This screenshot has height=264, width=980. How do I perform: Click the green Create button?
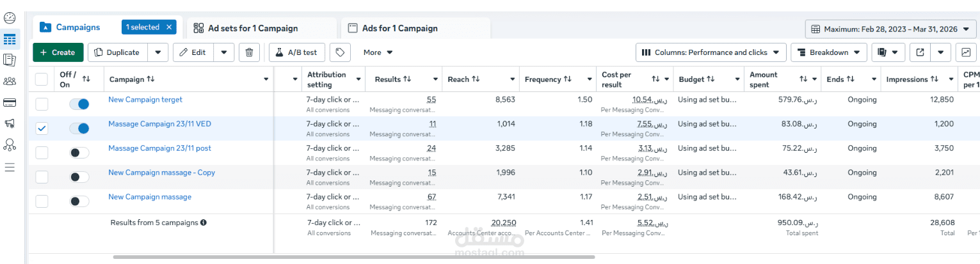pyautogui.click(x=58, y=52)
